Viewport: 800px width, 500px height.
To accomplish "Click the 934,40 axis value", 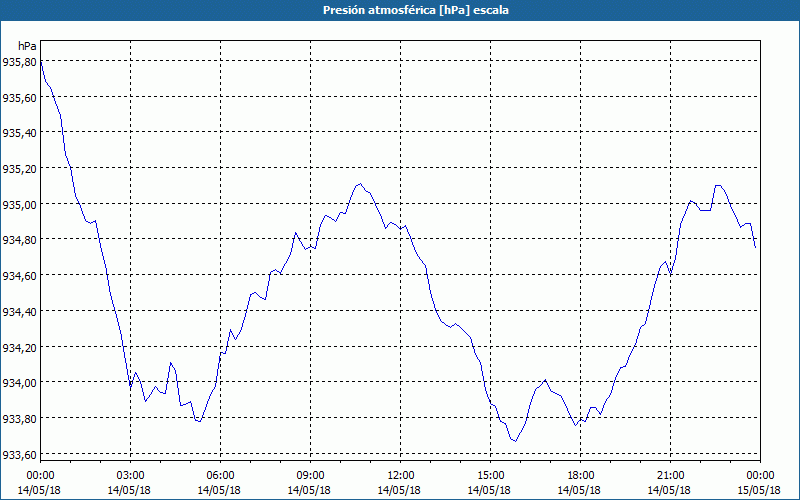I will click(x=19, y=311).
